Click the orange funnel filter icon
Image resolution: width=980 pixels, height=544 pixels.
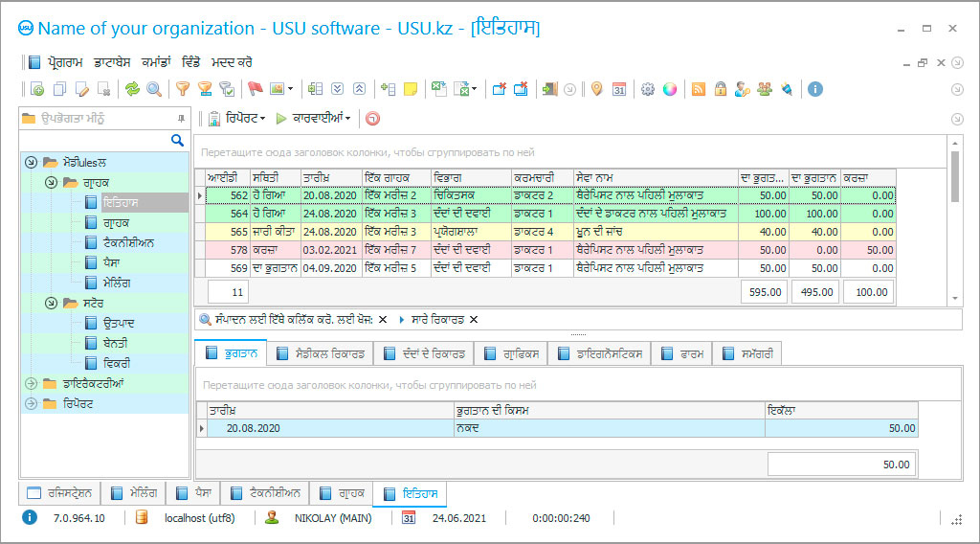click(182, 89)
